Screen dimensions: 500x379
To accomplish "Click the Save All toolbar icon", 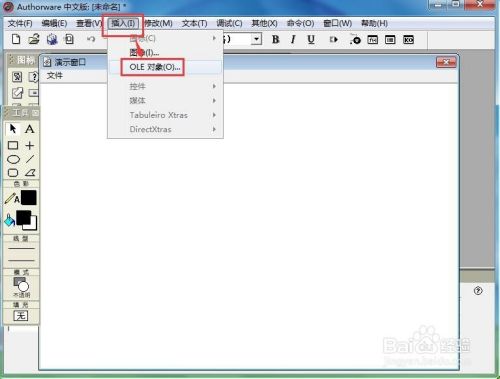I will (x=52, y=39).
